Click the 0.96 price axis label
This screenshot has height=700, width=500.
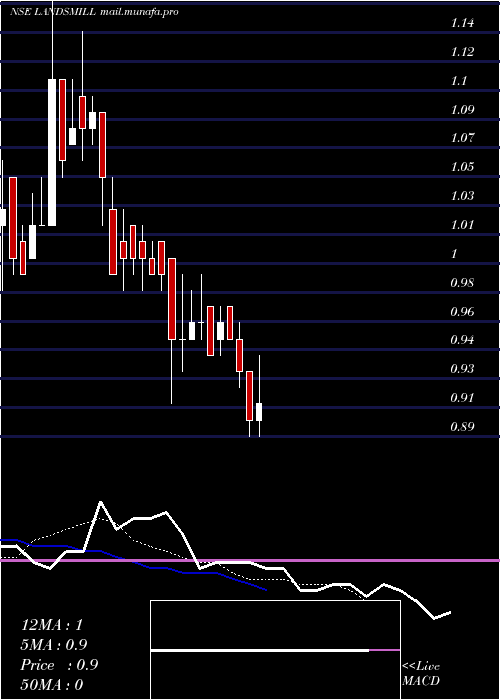tap(462, 311)
